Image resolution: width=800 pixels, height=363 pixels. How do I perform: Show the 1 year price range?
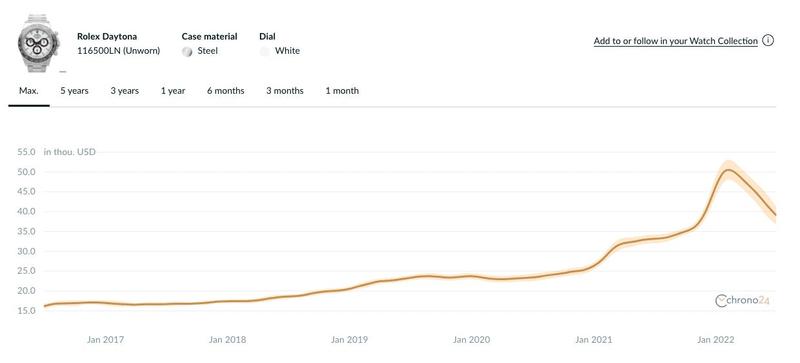click(173, 91)
